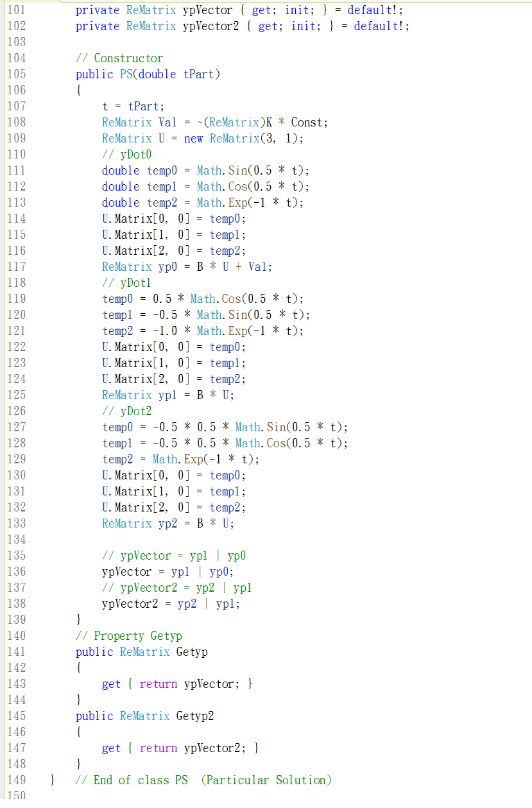This screenshot has height=808, width=532.
Task: Click 'yp1' in 'ReMatrix yp1 = B * U;'
Action: click(x=167, y=395)
